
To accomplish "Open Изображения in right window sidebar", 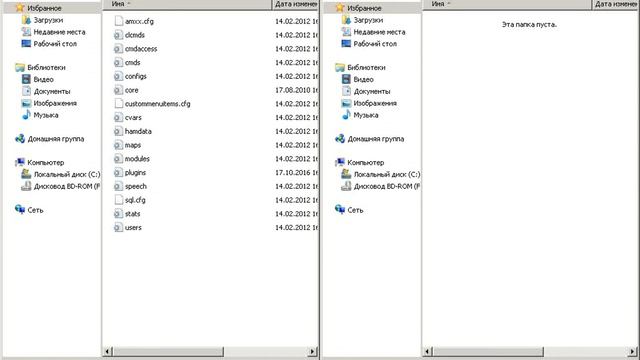I will [375, 103].
